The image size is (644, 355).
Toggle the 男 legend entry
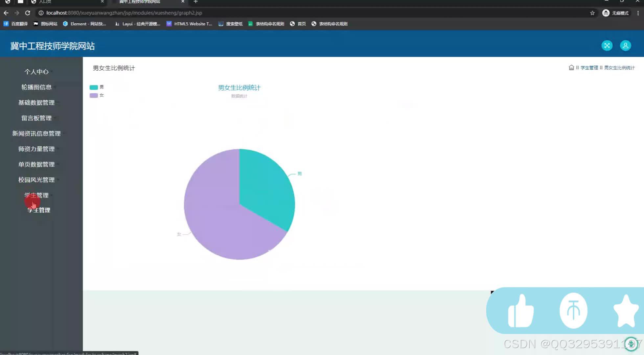97,87
